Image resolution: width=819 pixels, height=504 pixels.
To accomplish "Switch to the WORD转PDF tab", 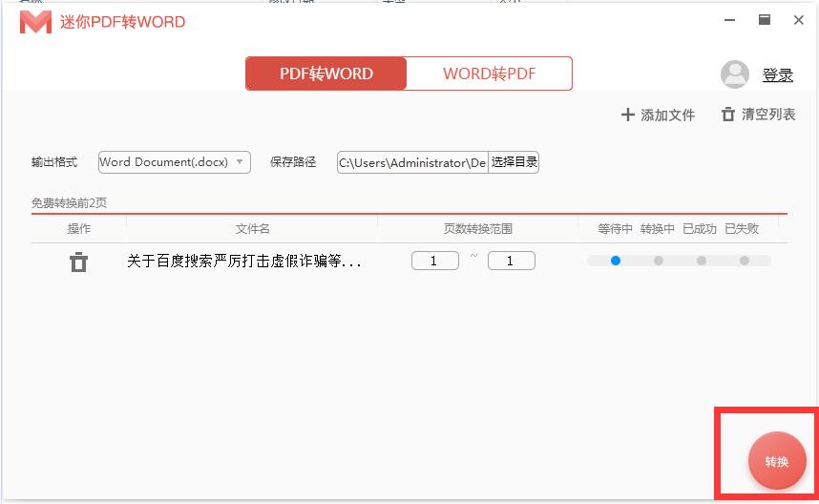I will [489, 73].
